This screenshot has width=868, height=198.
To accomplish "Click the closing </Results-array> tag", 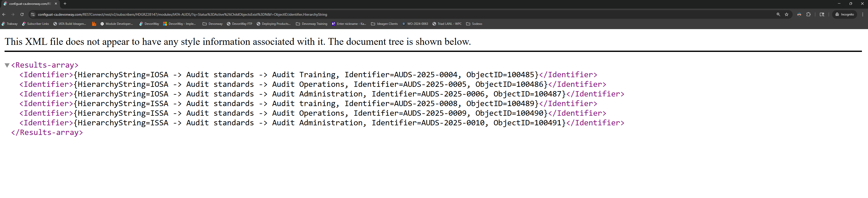I will tap(47, 133).
